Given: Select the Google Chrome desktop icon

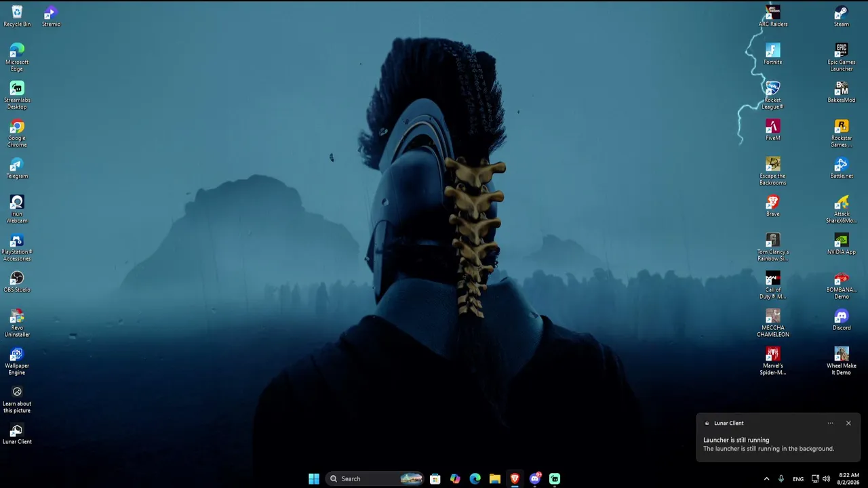Looking at the screenshot, I should pos(17,134).
